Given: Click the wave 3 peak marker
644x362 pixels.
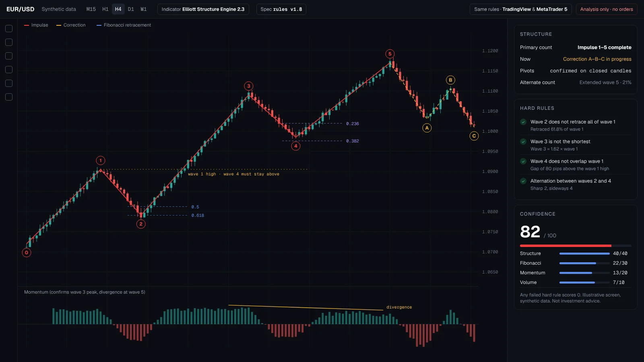Looking at the screenshot, I should click(x=249, y=86).
